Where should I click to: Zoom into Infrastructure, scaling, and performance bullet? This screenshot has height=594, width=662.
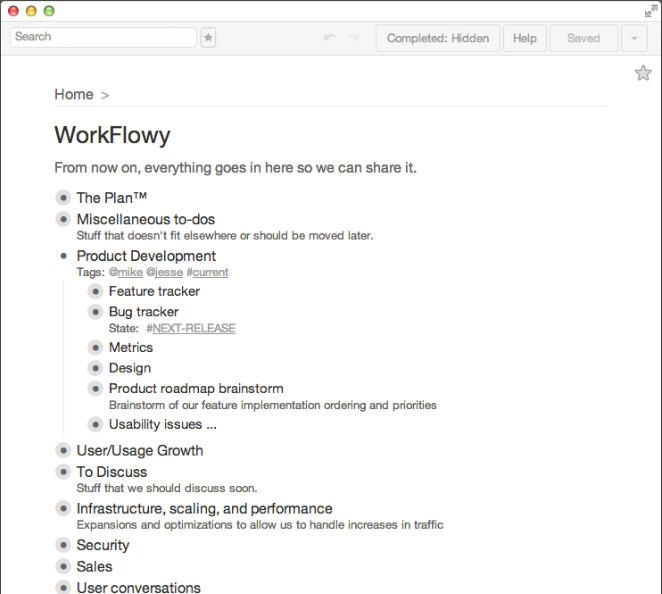(63, 508)
